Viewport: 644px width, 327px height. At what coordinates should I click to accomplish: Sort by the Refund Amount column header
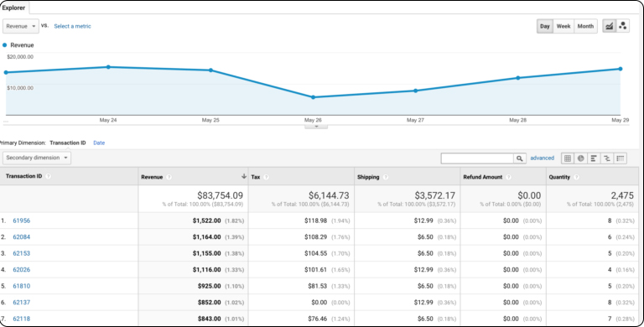tap(483, 177)
